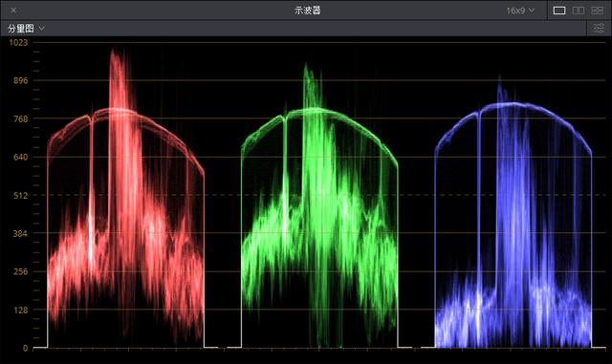The height and width of the screenshot is (364, 612).
Task: Click the 0 baseline scale label
Action: point(26,348)
